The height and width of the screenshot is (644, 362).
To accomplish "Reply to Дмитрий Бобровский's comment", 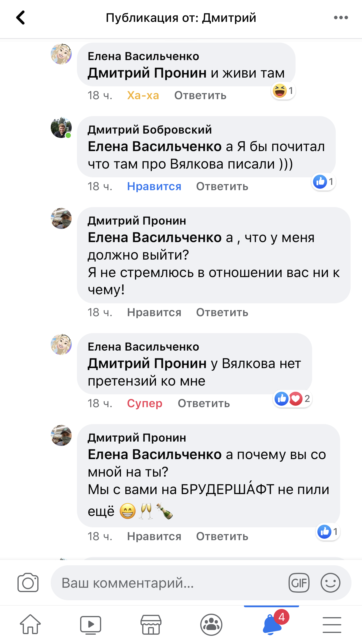I will [222, 186].
